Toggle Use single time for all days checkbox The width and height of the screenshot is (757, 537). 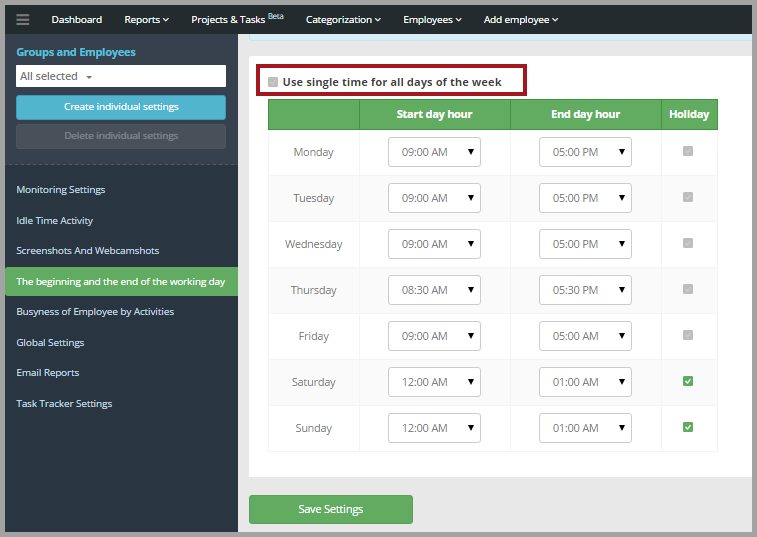(273, 82)
